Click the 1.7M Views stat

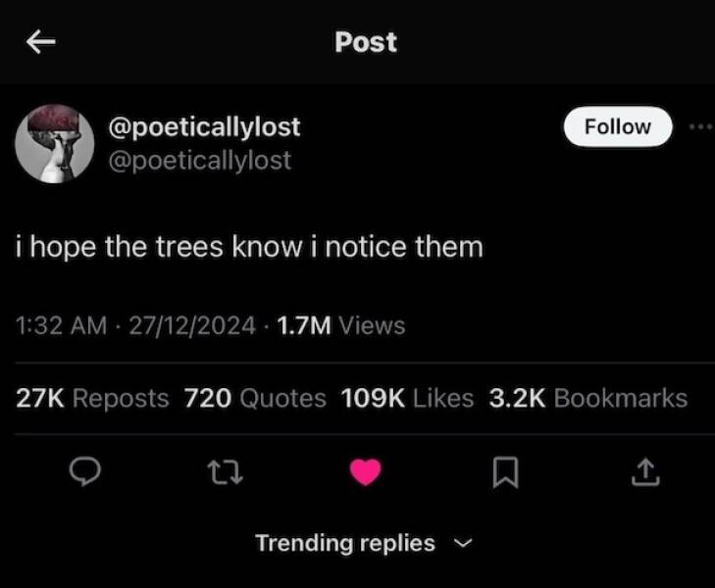point(341,325)
